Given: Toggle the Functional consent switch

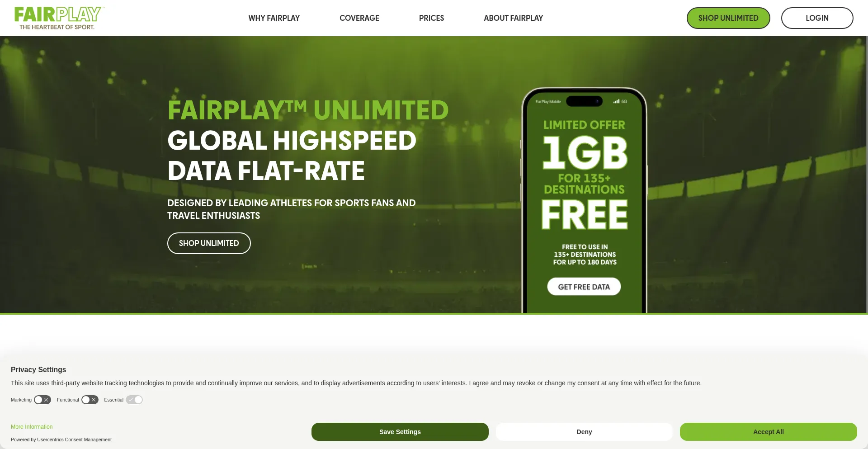Looking at the screenshot, I should click(90, 400).
